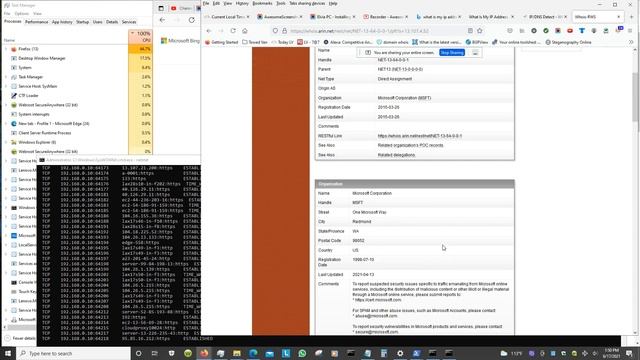Screen dimensions: 640x360
Task: Open Firefox History menu
Action: pyautogui.click(x=242, y=3)
